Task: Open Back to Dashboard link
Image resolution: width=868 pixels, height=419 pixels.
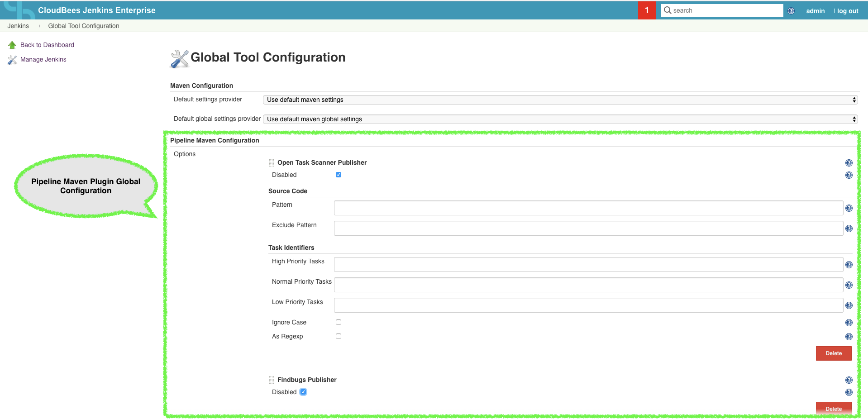Action: pos(47,45)
